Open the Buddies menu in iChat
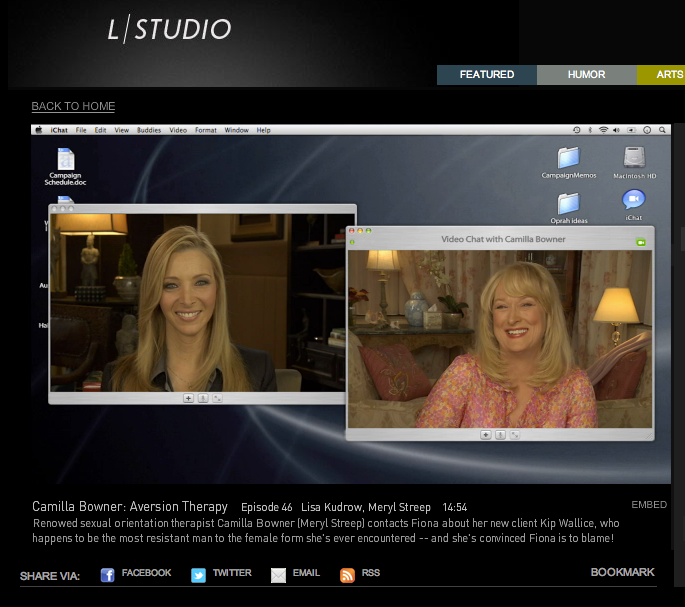685x607 pixels. point(149,130)
